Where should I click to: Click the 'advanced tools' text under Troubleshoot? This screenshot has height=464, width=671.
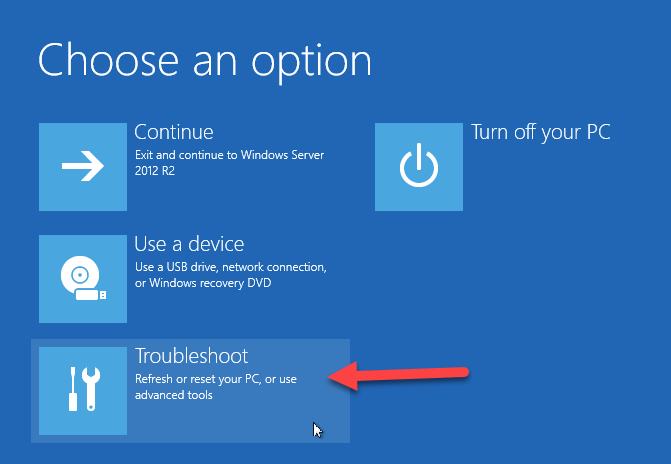174,395
